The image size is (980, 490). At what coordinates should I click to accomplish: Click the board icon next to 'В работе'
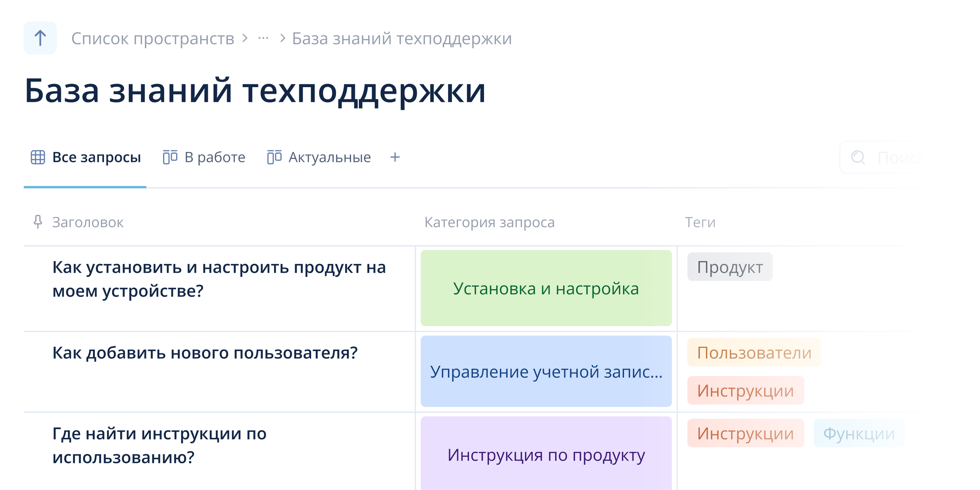click(170, 157)
